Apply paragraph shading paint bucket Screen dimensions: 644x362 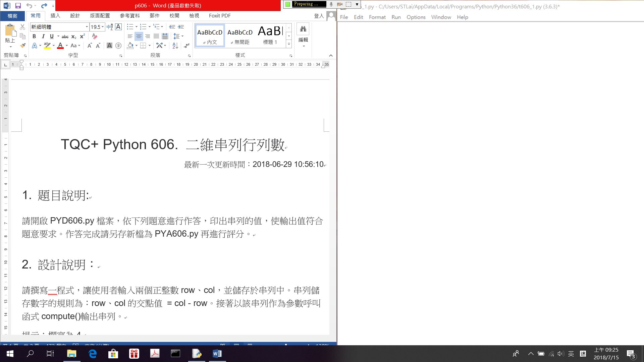(130, 46)
